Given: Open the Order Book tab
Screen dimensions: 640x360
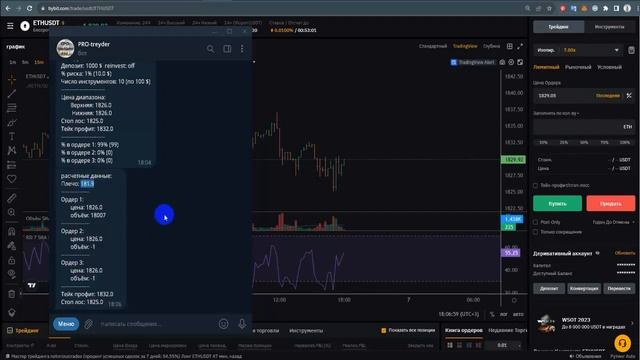Looking at the screenshot, I should [464, 330].
